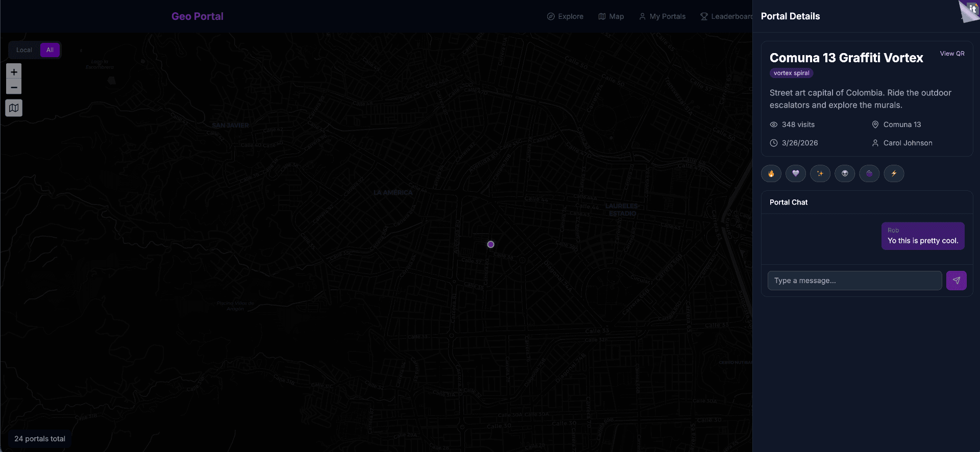980x452 pixels.
Task: Click the View QR link
Action: point(952,54)
